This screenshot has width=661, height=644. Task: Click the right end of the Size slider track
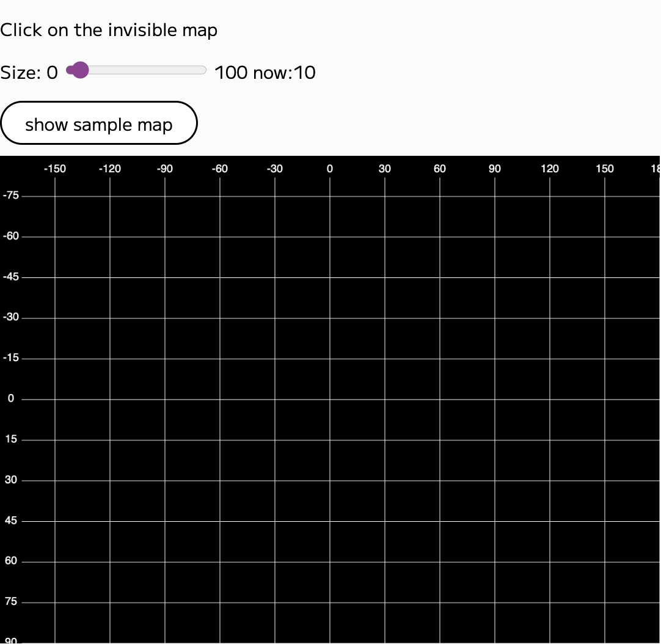tap(204, 71)
